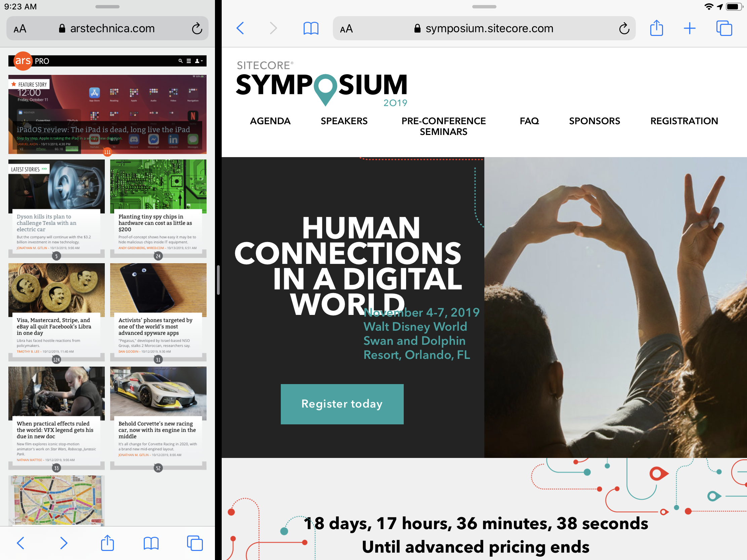Screen dimensions: 747x560
Task: Open Planting tiny spy chips headline
Action: click(155, 223)
